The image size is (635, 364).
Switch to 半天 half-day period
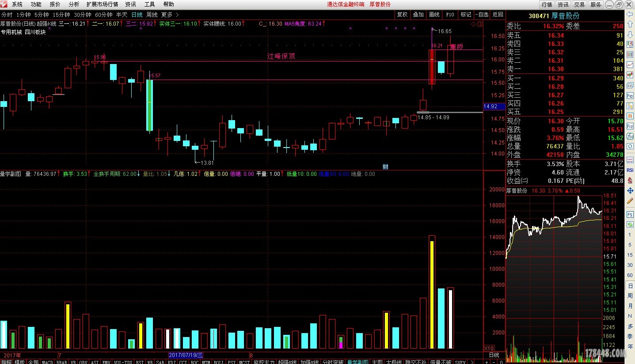(122, 15)
